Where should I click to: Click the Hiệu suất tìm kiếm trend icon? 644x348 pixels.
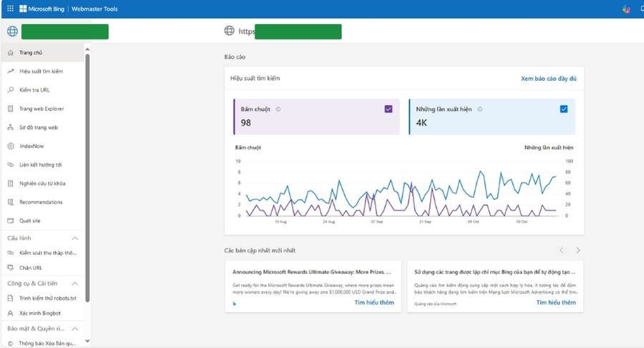(x=11, y=71)
